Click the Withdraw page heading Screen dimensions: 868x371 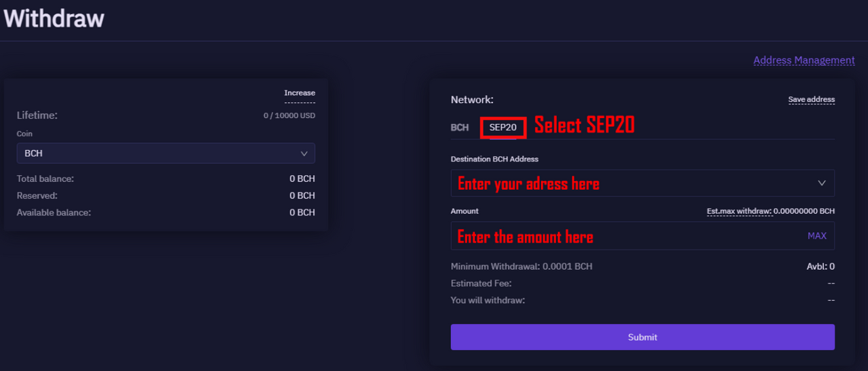[54, 18]
